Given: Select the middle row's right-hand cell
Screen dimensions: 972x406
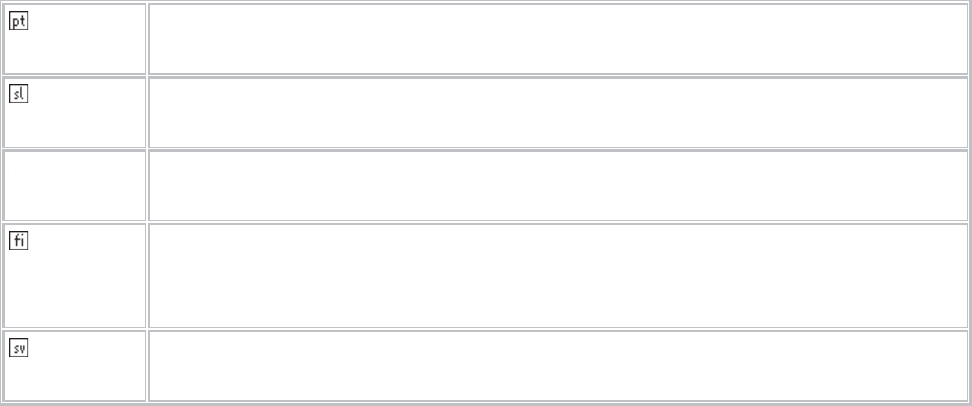Looking at the screenshot, I should 558,185.
